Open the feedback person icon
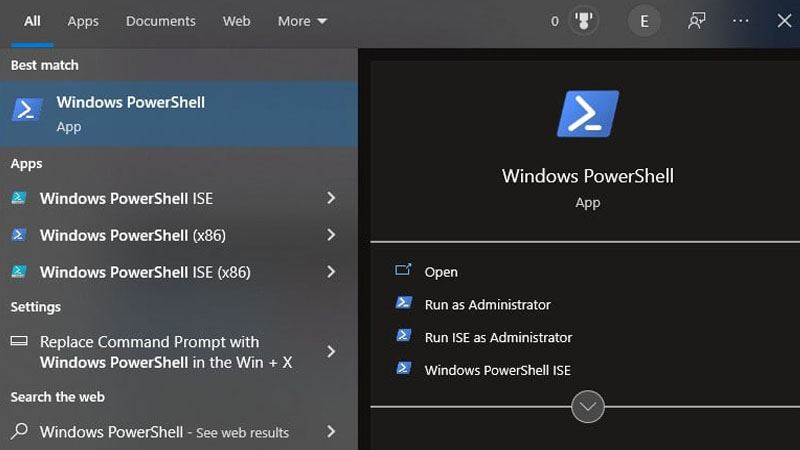800x450 pixels. [696, 21]
